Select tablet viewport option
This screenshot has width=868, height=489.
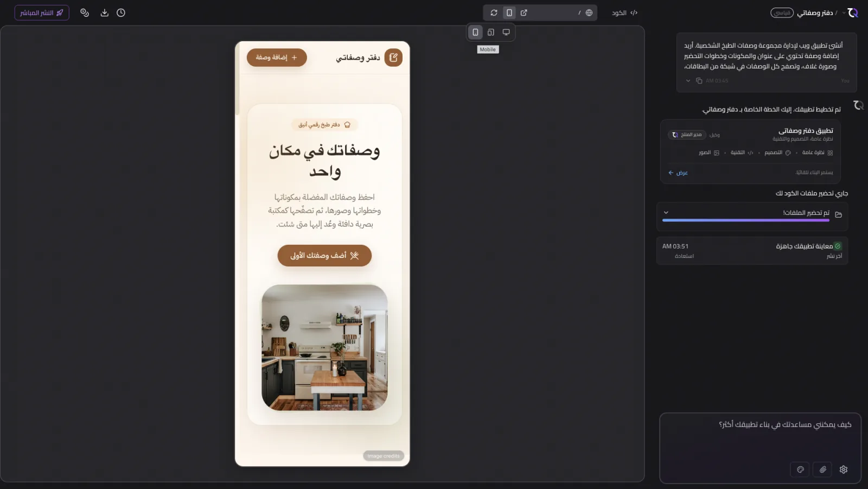tap(490, 32)
